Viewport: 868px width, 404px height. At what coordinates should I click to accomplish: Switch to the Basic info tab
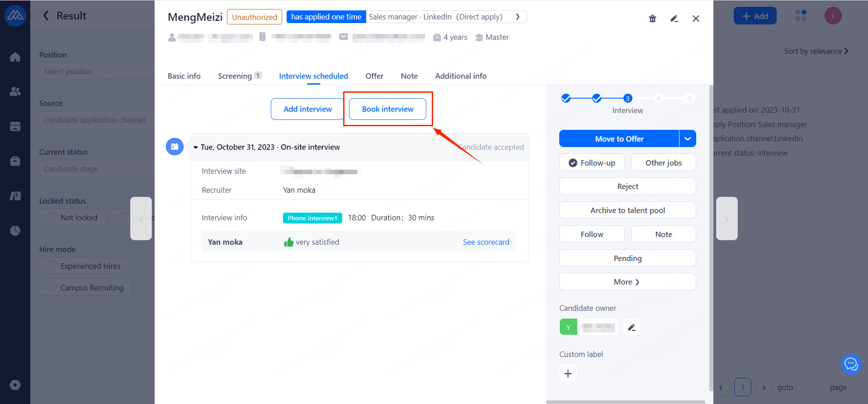tap(184, 76)
